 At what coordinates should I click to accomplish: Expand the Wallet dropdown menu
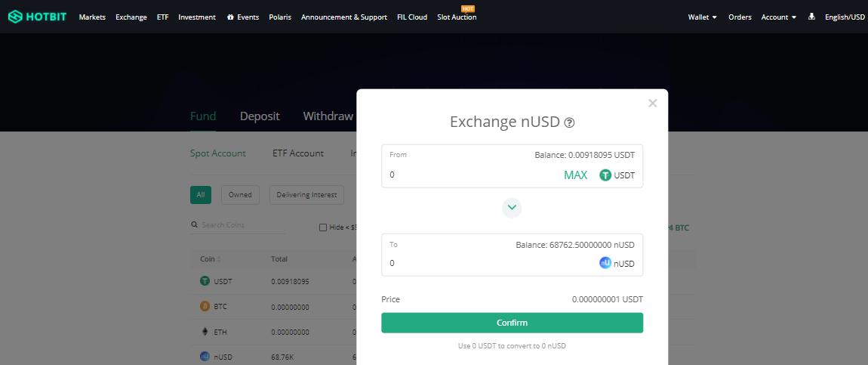point(703,17)
